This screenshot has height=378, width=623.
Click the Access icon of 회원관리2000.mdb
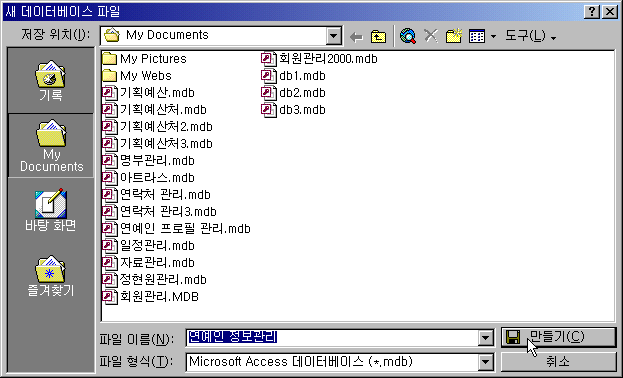click(269, 59)
